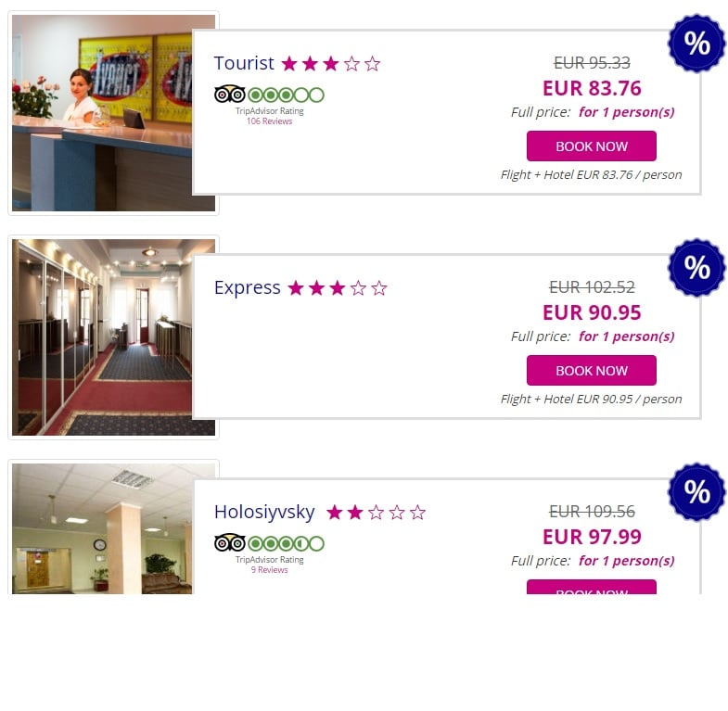Click the discount percent badge on Holosiyvsky card

[x=696, y=491]
